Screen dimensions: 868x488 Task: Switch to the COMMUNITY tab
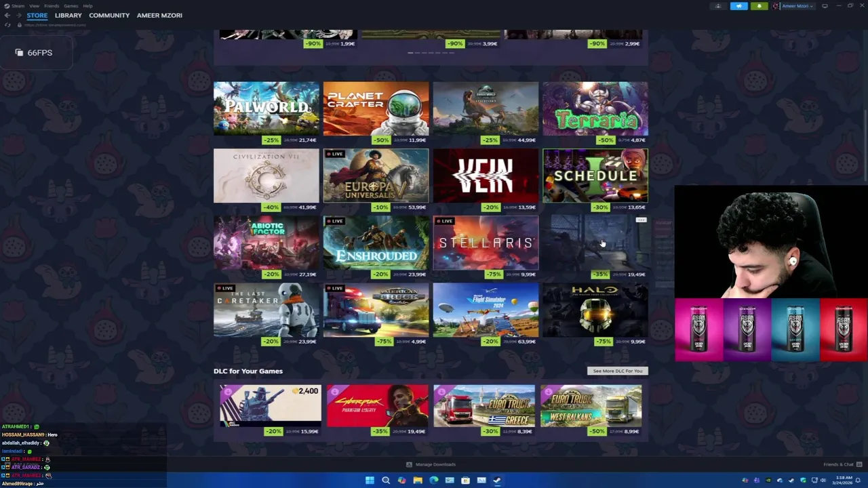(109, 15)
